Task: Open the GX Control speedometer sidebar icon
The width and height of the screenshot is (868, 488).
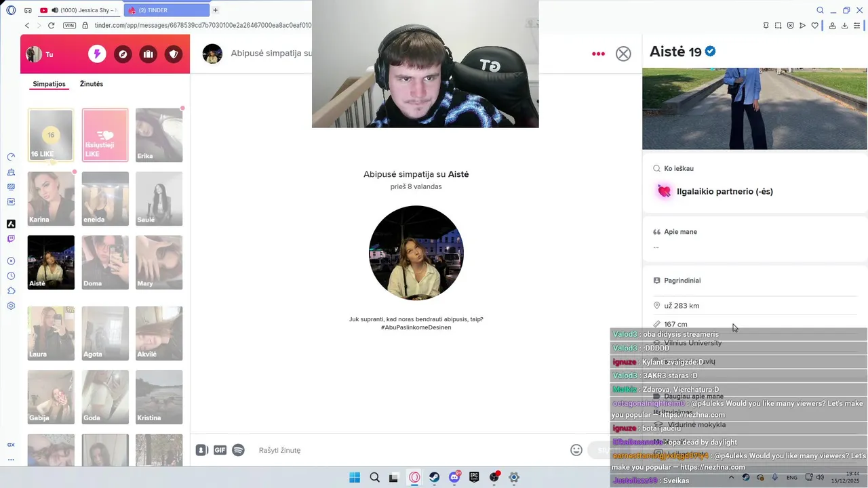Action: point(11,157)
